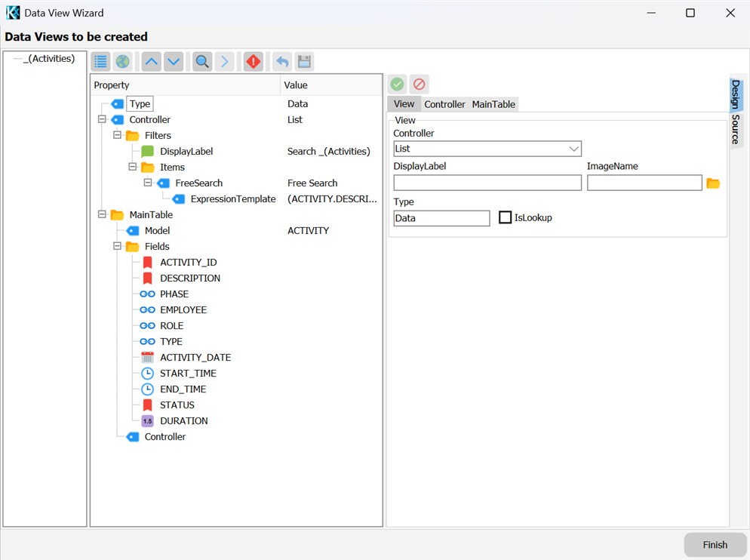The image size is (750, 560).
Task: Maximize the Data View Wizard window
Action: (690, 13)
